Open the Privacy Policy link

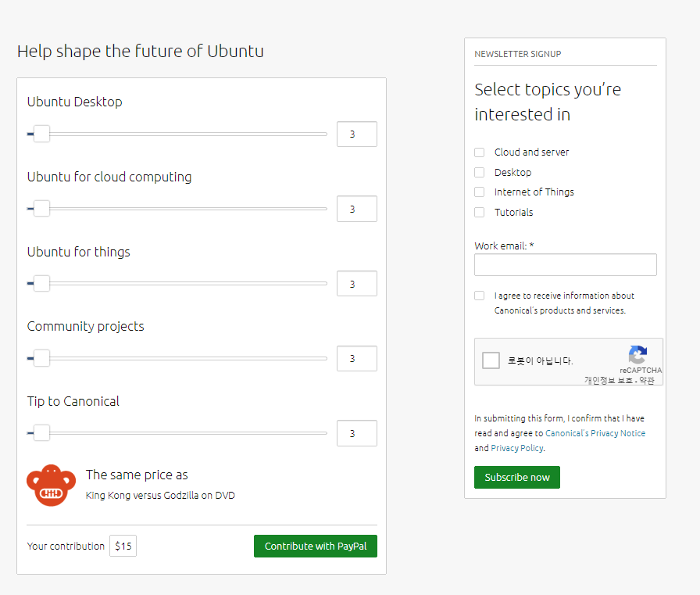pos(516,448)
